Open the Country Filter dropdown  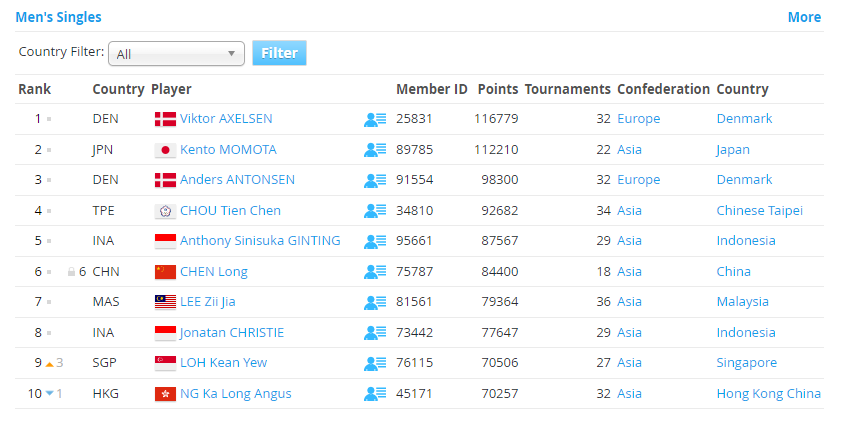click(x=176, y=54)
